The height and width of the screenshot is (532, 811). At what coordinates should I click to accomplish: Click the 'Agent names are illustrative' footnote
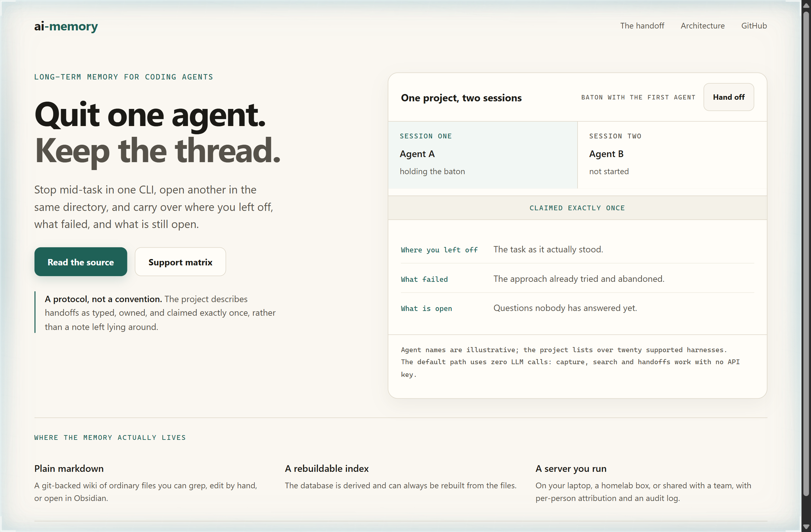click(570, 362)
